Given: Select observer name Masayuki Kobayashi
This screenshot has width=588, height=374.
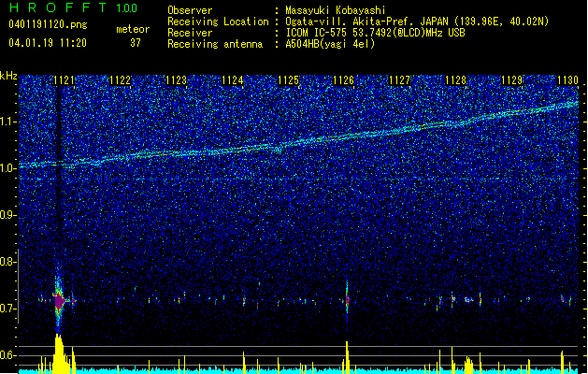Looking at the screenshot, I should click(336, 10).
